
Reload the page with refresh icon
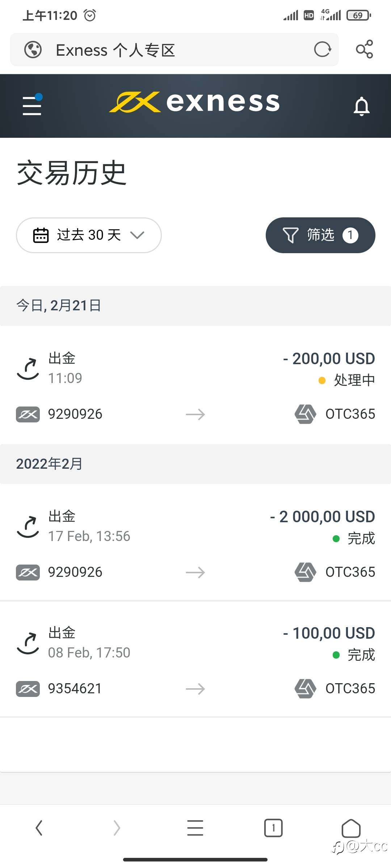[x=323, y=50]
